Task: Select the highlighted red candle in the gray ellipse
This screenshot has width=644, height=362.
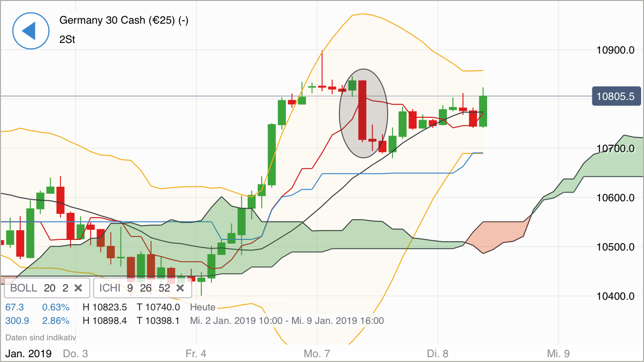Action: pyautogui.click(x=363, y=111)
